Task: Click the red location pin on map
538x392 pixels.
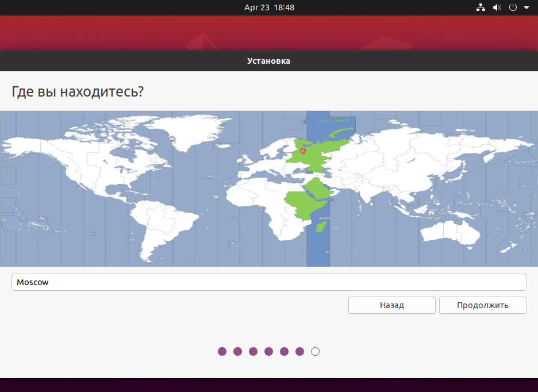Action: coord(303,151)
